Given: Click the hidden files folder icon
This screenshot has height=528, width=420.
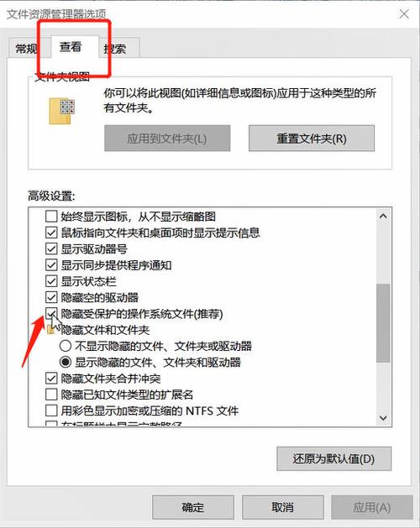Looking at the screenshot, I should 50,330.
